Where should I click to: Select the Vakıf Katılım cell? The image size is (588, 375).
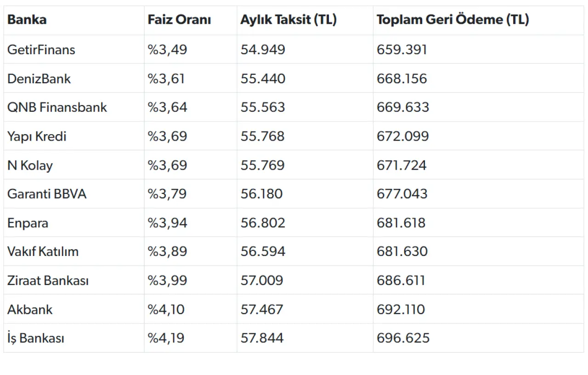click(x=43, y=252)
